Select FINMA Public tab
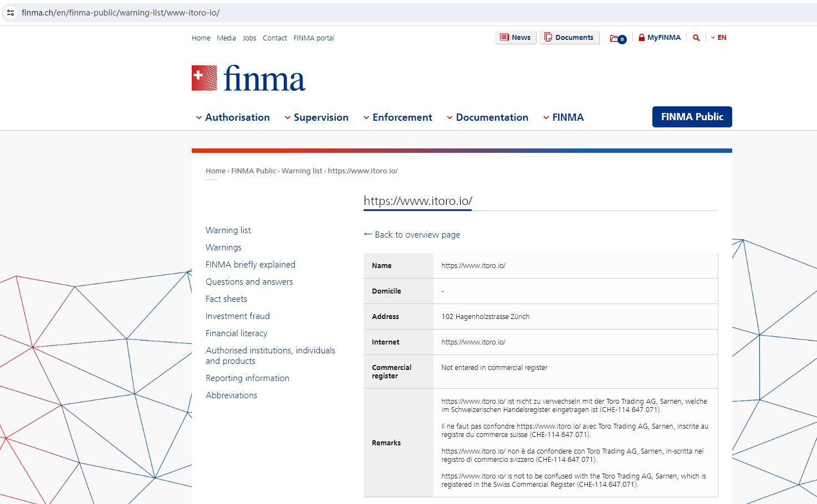 click(x=692, y=117)
